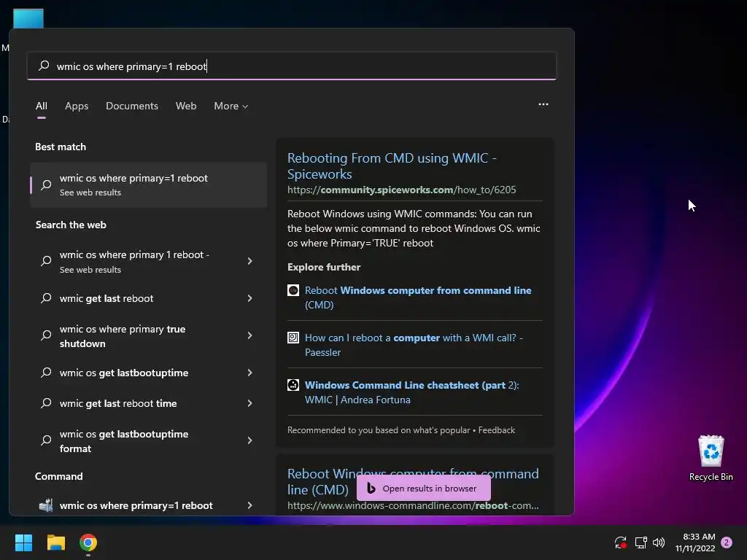
Task: Open the community.spiceworks.com URL
Action: tap(402, 190)
